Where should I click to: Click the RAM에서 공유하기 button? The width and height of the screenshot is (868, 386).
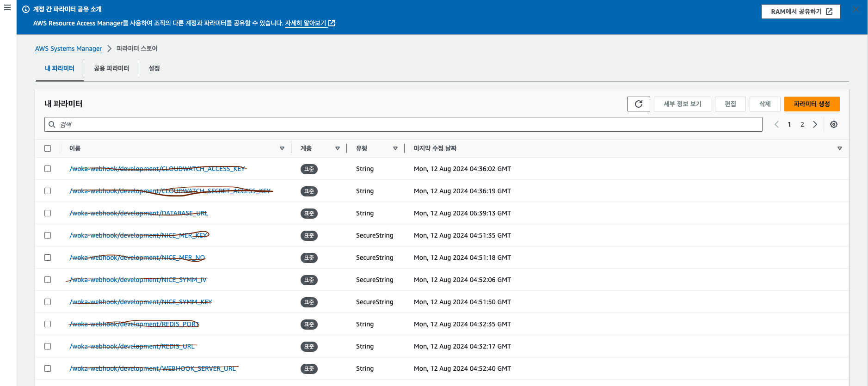[801, 12]
